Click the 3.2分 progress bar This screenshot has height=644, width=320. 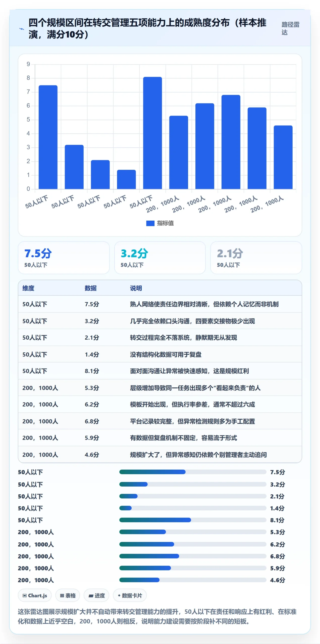(x=193, y=484)
